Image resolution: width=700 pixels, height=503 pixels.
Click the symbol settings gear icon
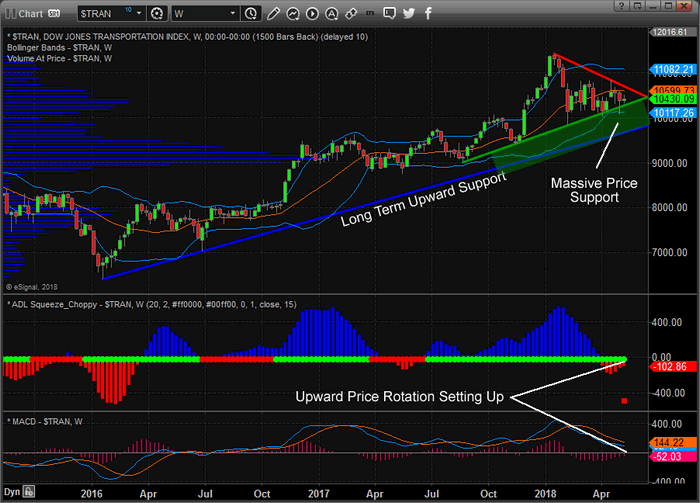[x=156, y=13]
